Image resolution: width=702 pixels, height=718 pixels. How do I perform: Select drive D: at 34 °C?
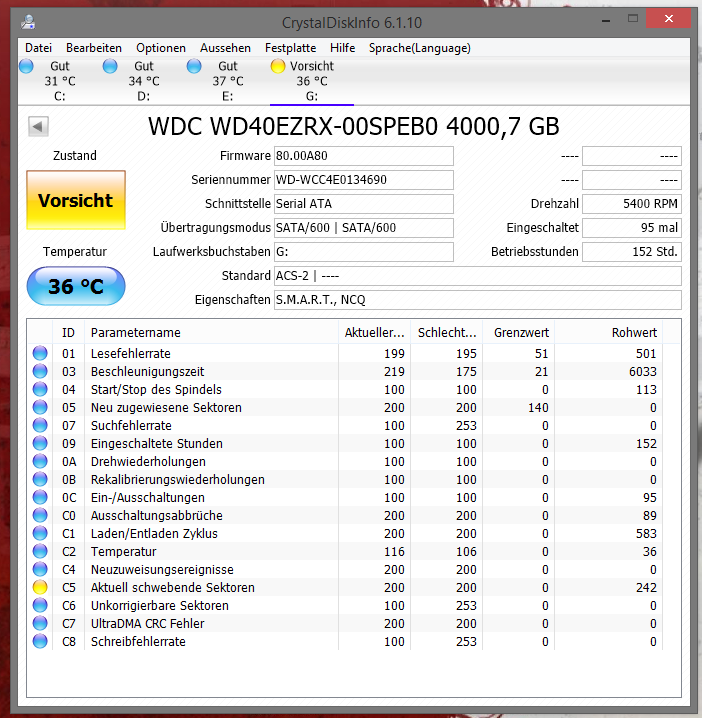tap(144, 81)
